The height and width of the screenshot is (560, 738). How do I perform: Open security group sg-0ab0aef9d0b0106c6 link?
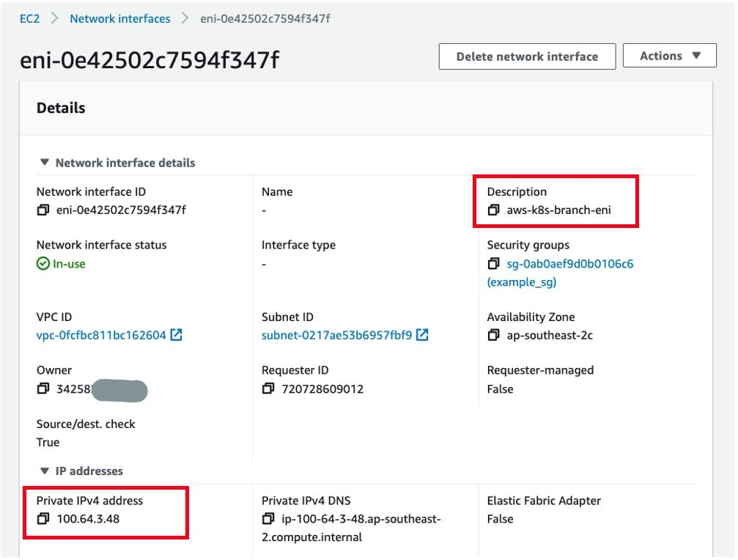coord(570,264)
